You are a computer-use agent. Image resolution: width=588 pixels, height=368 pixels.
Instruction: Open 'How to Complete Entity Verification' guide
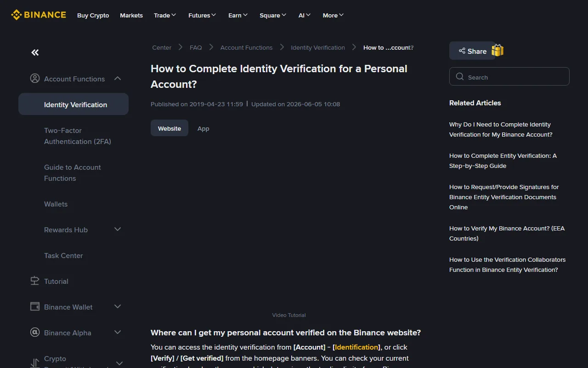coord(503,161)
